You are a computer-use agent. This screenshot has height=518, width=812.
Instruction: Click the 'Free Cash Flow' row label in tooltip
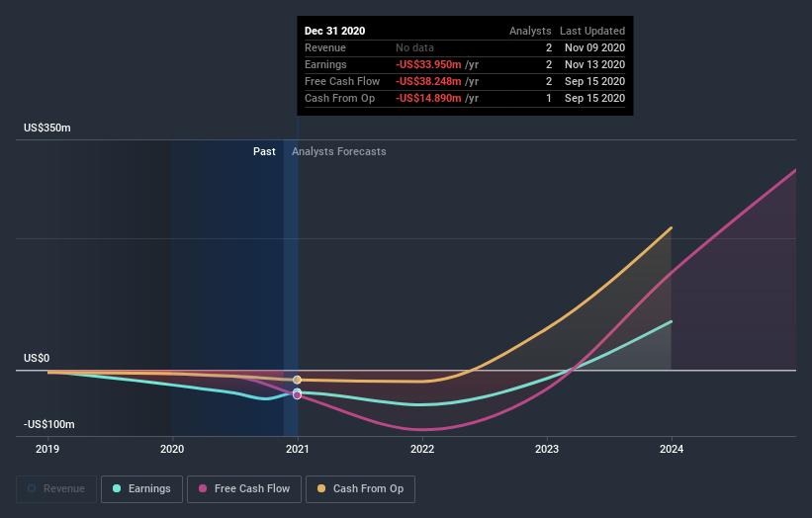tap(342, 81)
